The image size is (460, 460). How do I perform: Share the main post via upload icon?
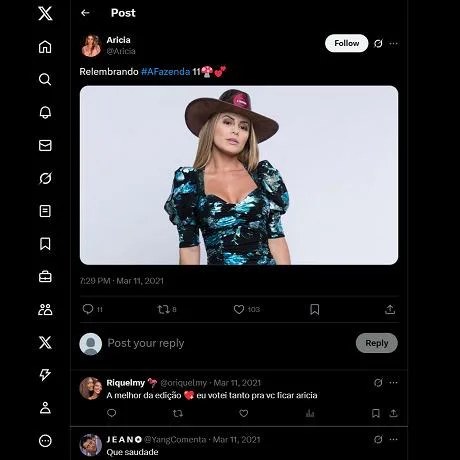tap(390, 309)
